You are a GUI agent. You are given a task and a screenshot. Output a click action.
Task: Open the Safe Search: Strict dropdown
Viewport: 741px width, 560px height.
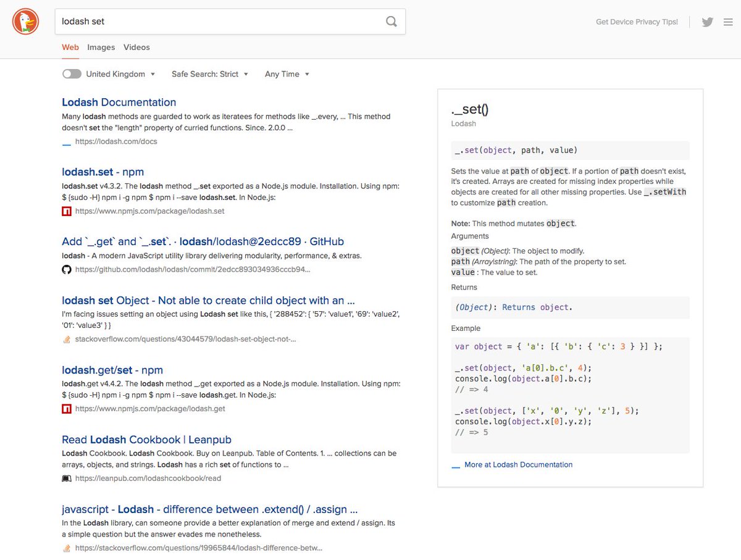(x=210, y=74)
